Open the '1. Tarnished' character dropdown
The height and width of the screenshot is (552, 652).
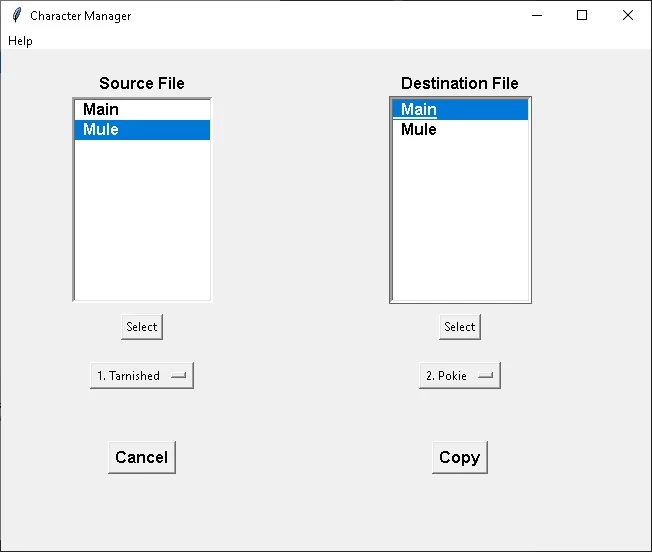point(141,376)
